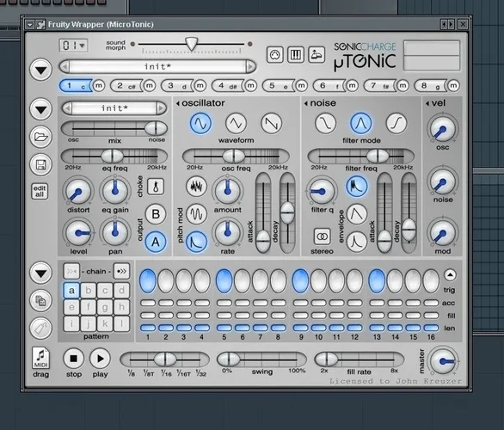This screenshot has height=430, width=504.
Task: Mute drum channel 2
Action: point(150,86)
